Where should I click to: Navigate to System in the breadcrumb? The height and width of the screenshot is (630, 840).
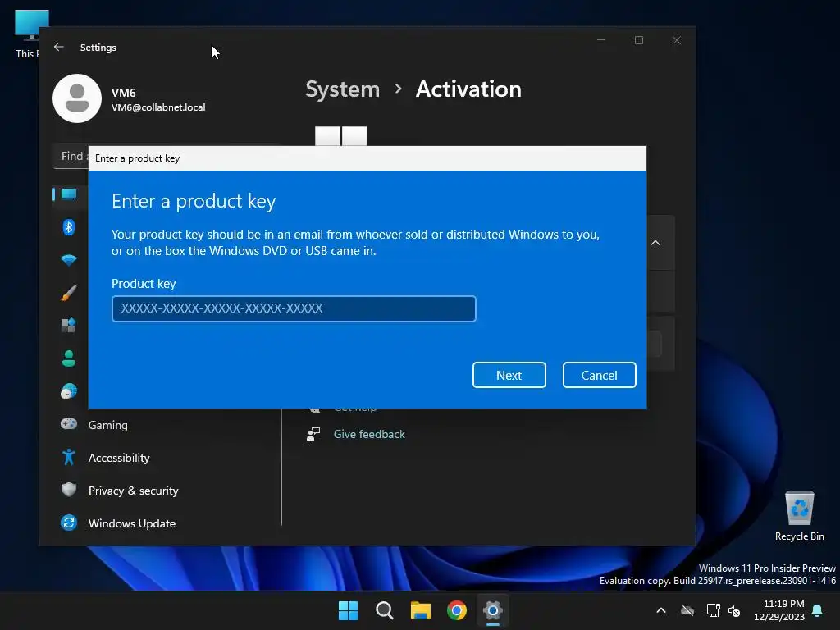point(342,89)
